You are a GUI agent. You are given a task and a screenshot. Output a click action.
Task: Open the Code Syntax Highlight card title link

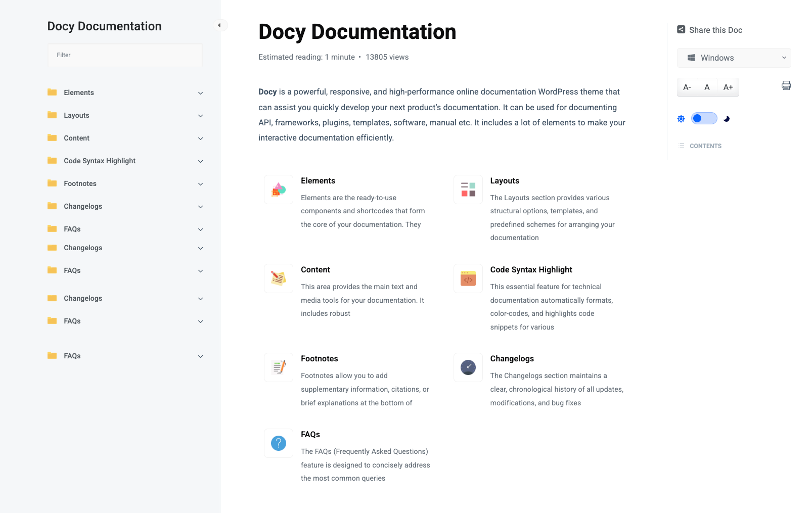531,269
